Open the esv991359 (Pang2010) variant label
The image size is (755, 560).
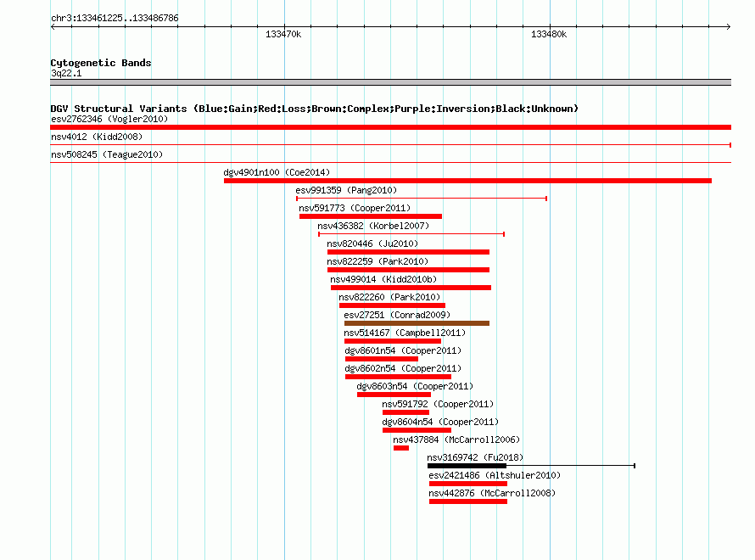(346, 190)
